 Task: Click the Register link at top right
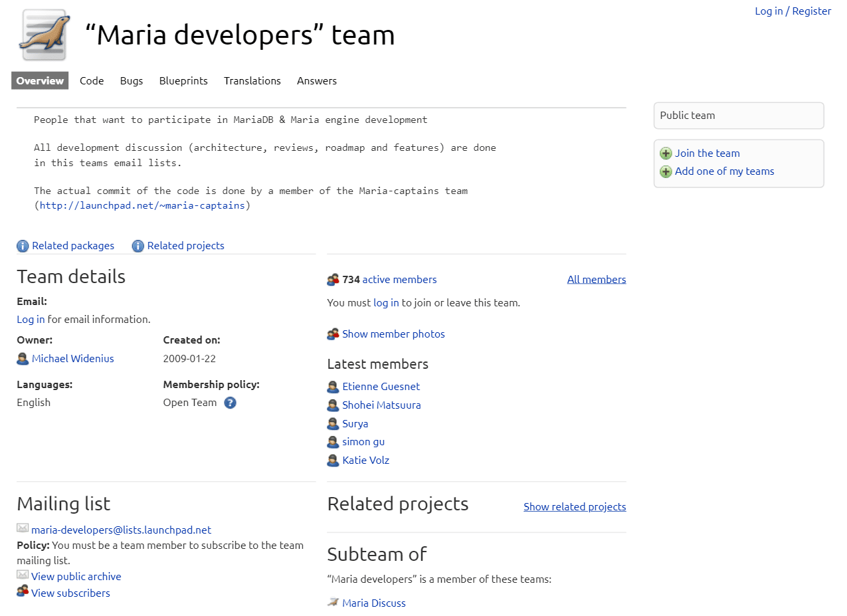(x=811, y=11)
